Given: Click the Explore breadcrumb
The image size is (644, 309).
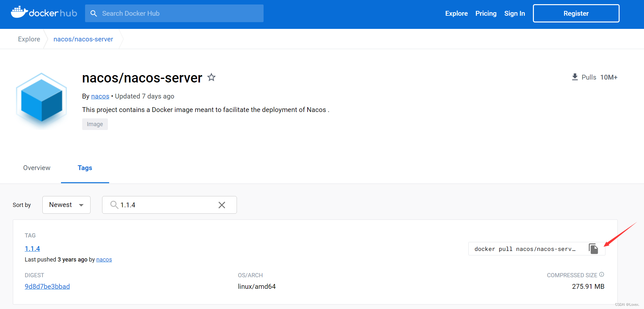Looking at the screenshot, I should pyautogui.click(x=29, y=39).
